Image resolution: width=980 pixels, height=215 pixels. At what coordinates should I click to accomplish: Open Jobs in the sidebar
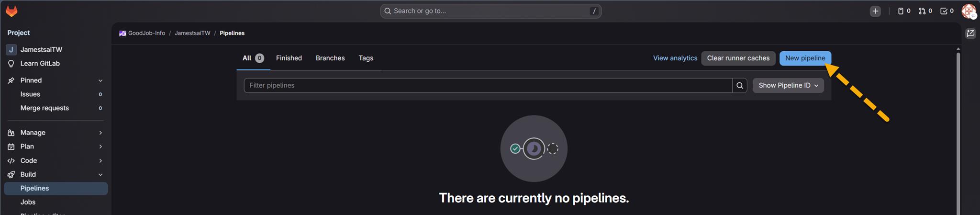(28, 202)
